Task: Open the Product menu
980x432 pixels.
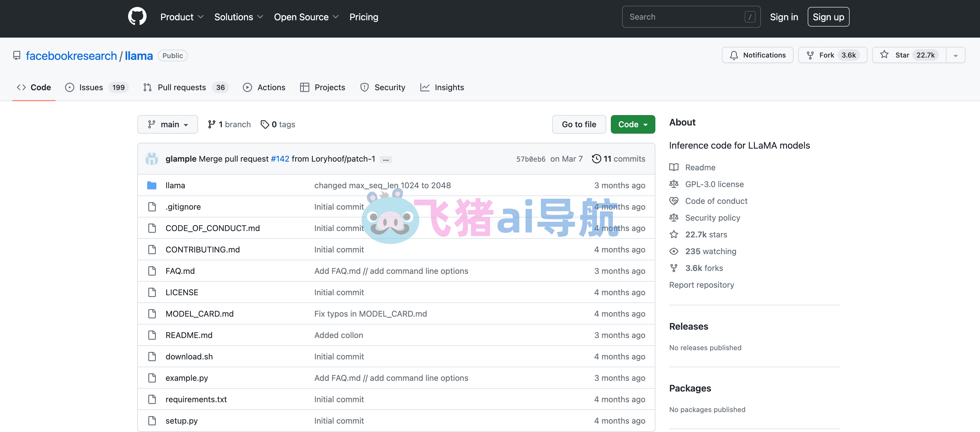Action: pos(182,17)
